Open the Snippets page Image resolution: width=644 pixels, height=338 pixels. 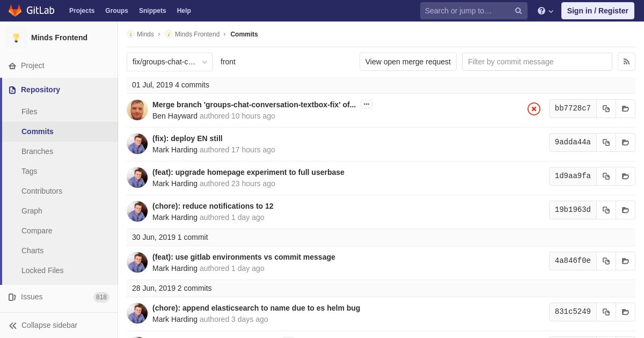coord(152,11)
